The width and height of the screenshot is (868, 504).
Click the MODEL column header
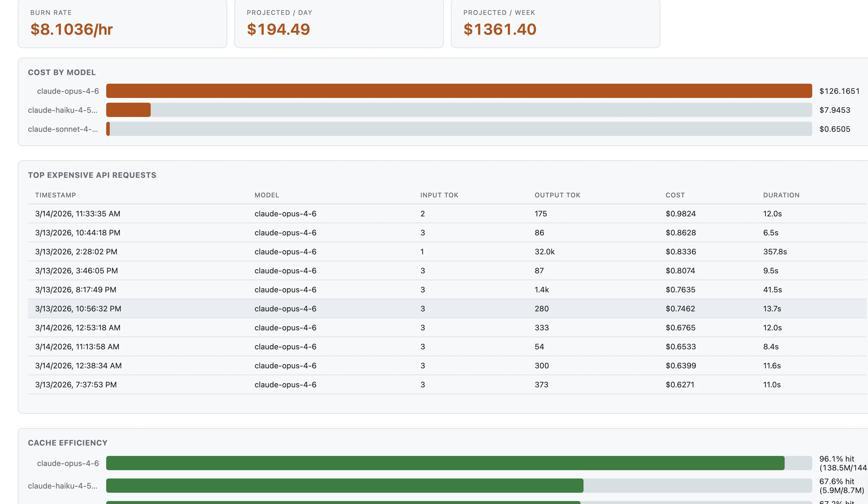click(267, 195)
